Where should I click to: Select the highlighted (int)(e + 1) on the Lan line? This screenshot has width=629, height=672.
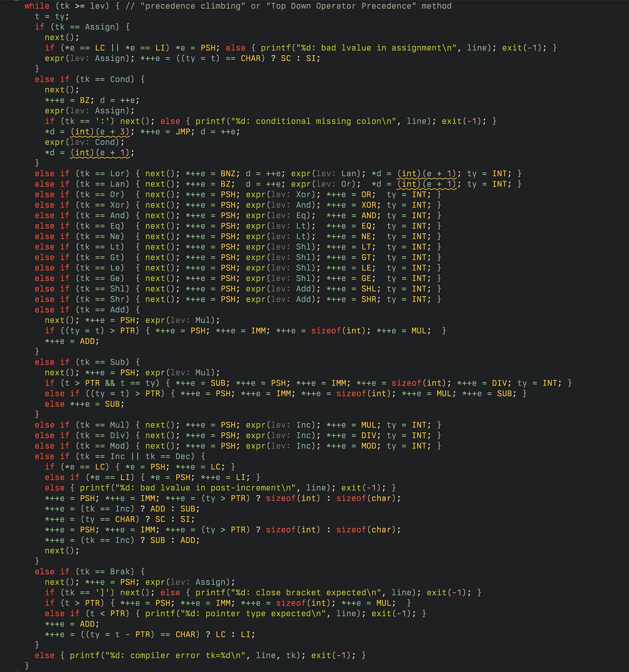pyautogui.click(x=428, y=184)
